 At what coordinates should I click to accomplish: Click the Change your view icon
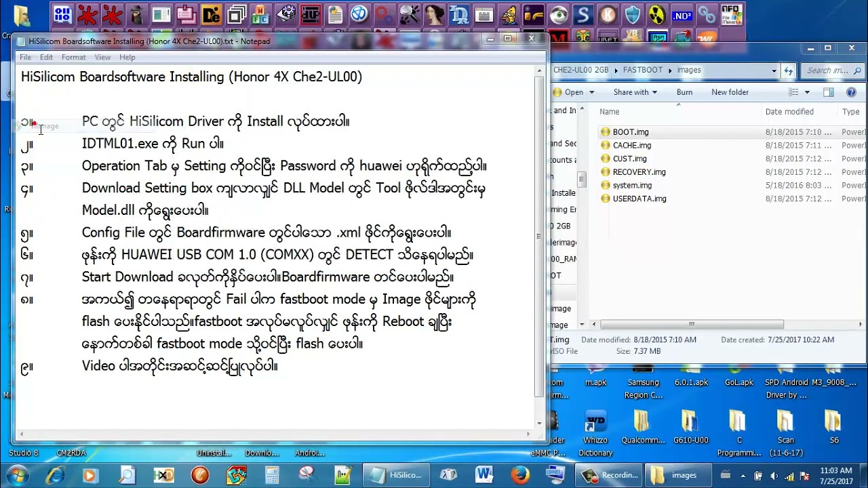(793, 92)
